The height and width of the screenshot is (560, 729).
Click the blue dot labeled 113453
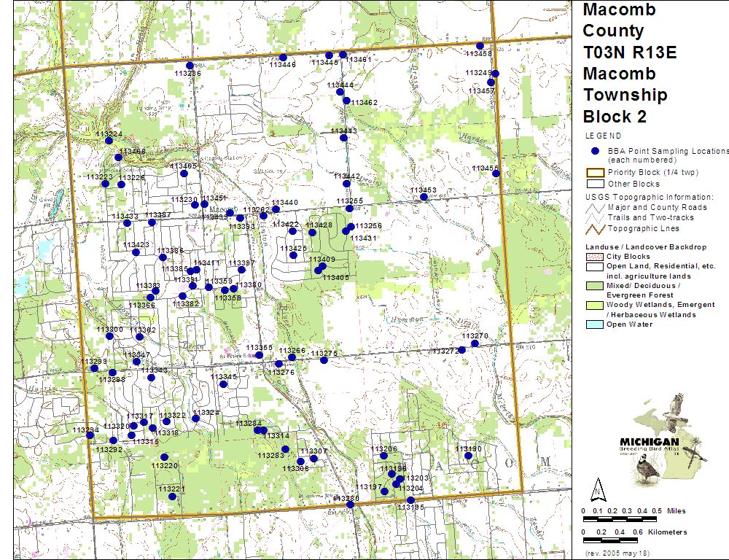pos(424,197)
